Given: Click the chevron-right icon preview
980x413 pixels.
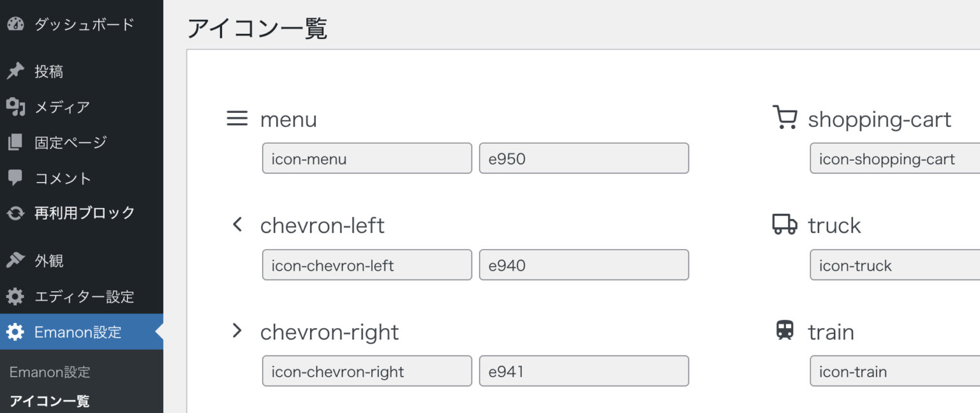Looking at the screenshot, I should [x=237, y=331].
